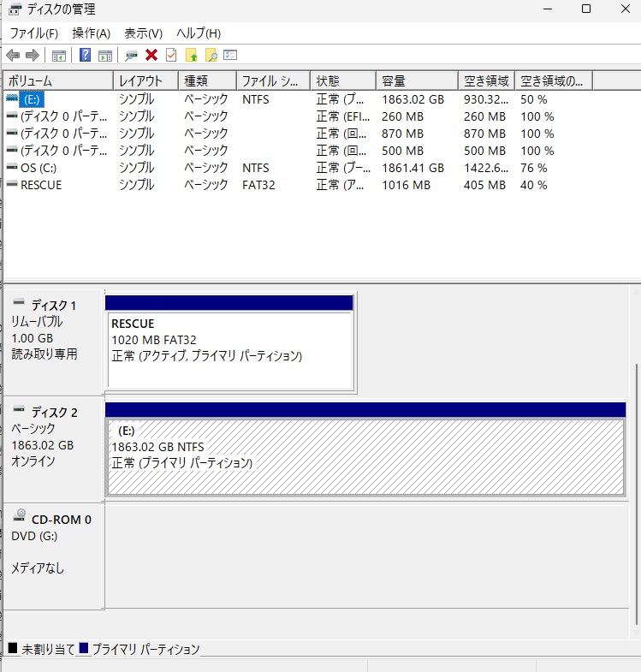Open the 操作(A) menu
Image resolution: width=641 pixels, height=672 pixels.
91,33
